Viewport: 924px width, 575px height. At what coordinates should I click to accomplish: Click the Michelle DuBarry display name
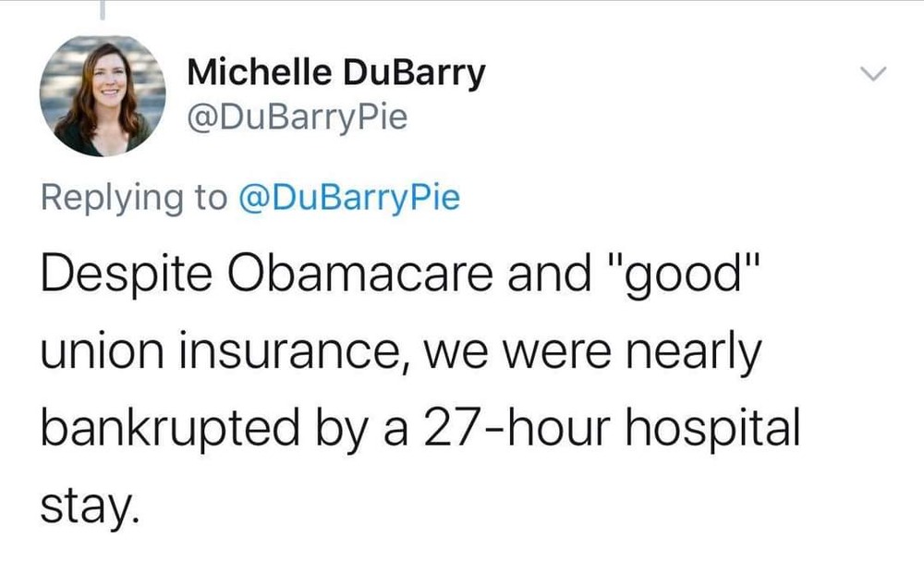point(334,74)
